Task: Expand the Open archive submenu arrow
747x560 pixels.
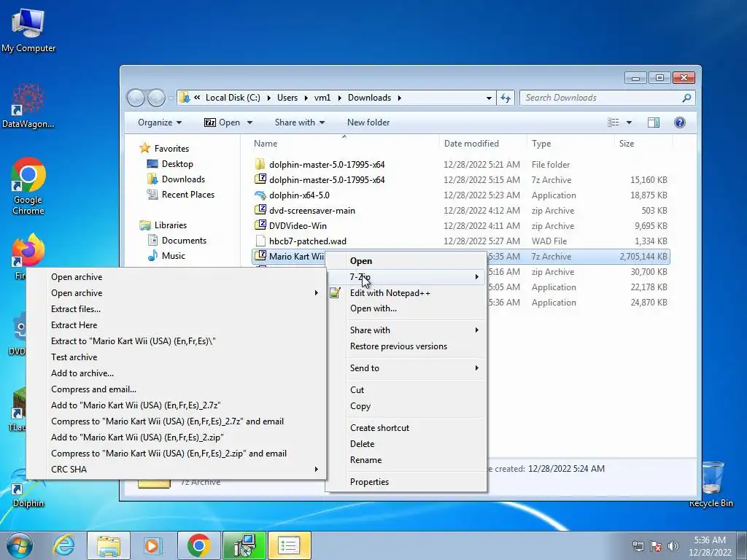Action: (x=316, y=293)
